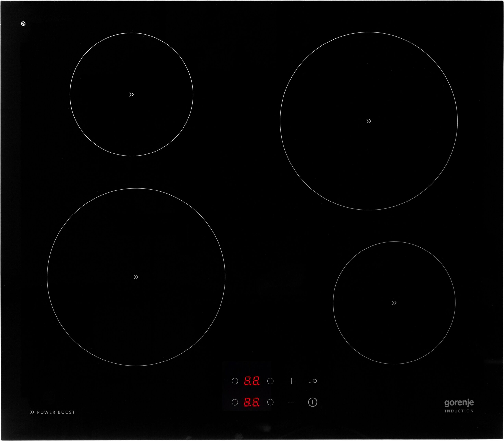Tap boost chevrons in front-left zone
The width and height of the screenshot is (504, 441).
point(136,277)
